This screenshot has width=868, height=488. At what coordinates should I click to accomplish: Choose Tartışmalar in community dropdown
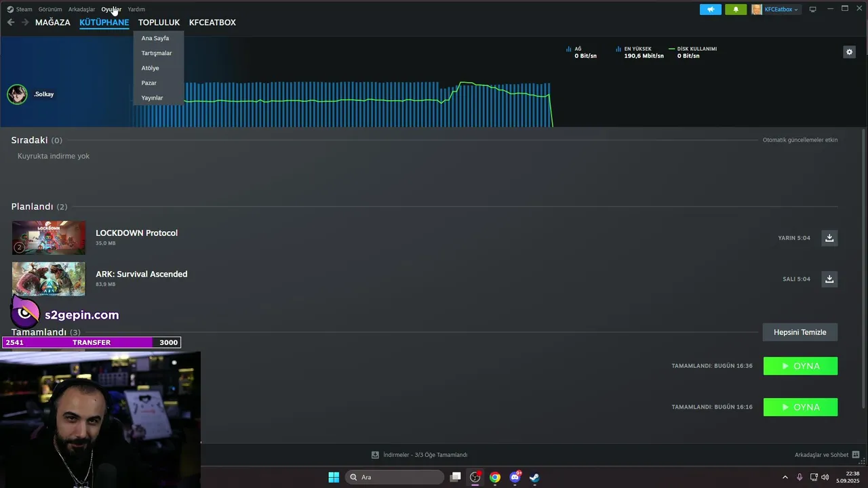pos(159,53)
